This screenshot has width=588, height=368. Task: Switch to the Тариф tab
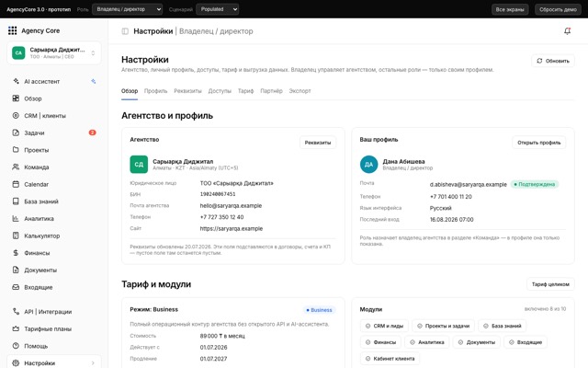coord(245,91)
